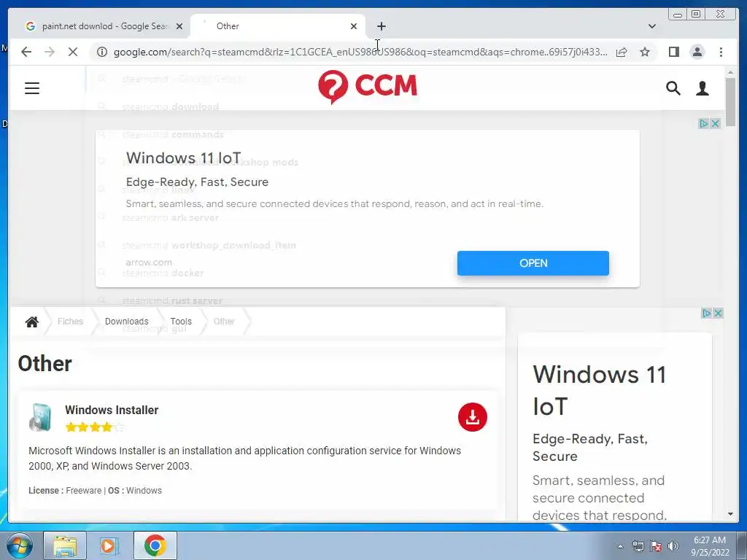Image resolution: width=747 pixels, height=560 pixels.
Task: Select the 'Other' browser tab
Action: point(278,26)
